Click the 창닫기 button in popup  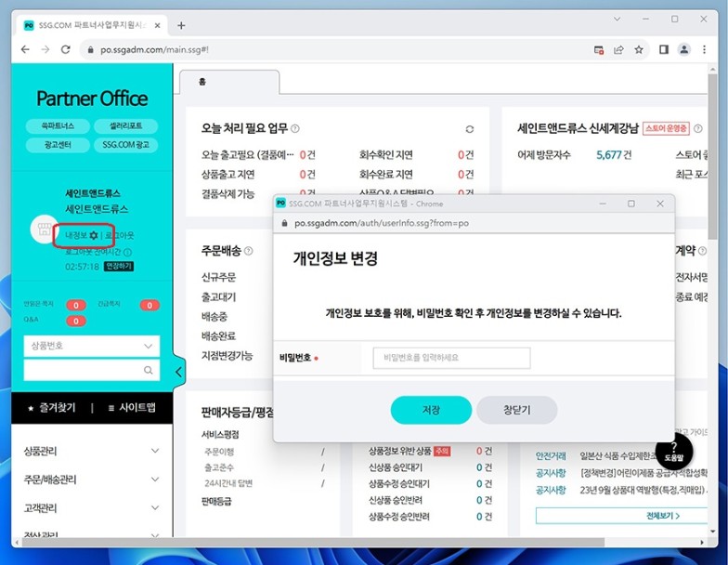pyautogui.click(x=516, y=410)
